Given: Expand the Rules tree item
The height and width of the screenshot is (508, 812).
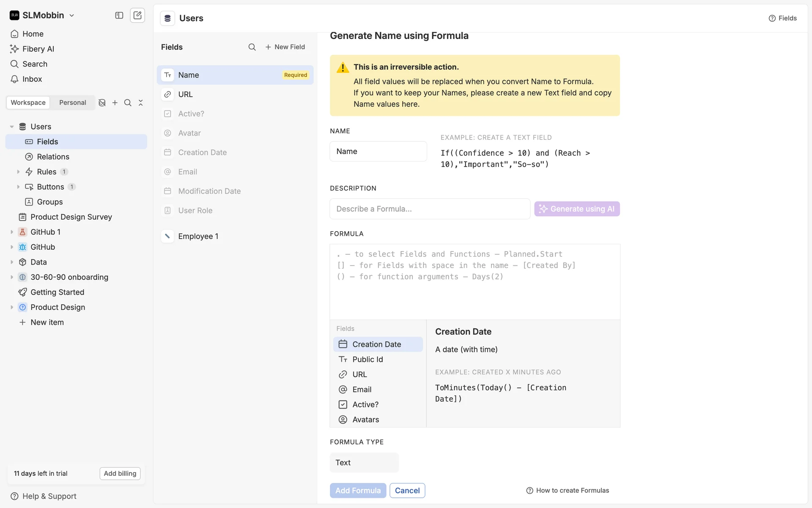Looking at the screenshot, I should [x=18, y=172].
